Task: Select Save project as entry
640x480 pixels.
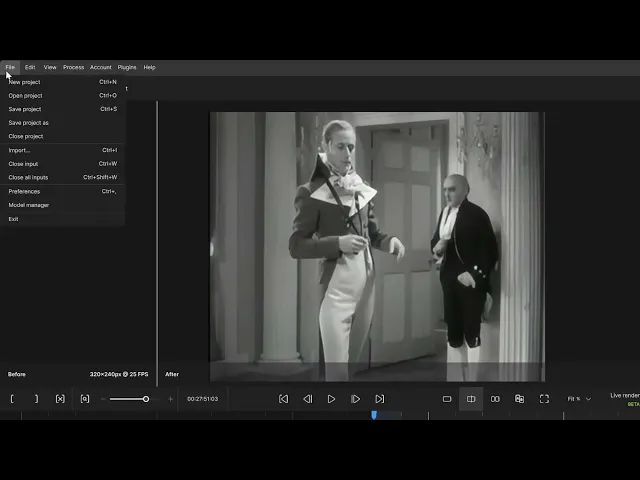Action: [62, 123]
